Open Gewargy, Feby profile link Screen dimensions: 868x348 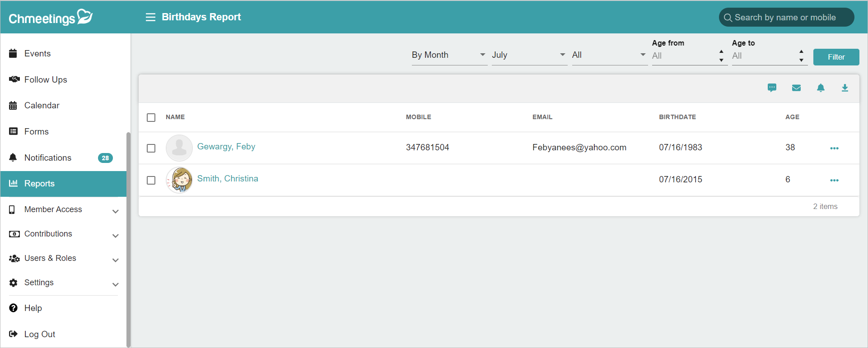[226, 147]
